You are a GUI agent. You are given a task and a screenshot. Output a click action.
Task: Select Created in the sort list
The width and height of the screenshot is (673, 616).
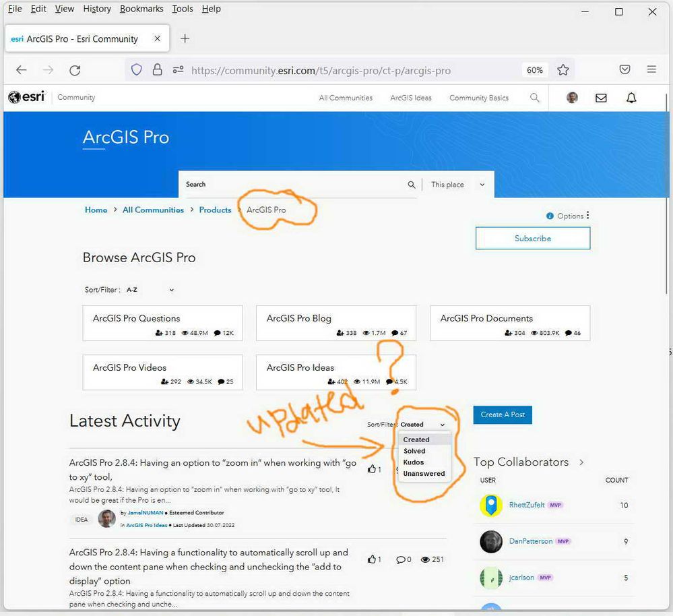(424, 439)
